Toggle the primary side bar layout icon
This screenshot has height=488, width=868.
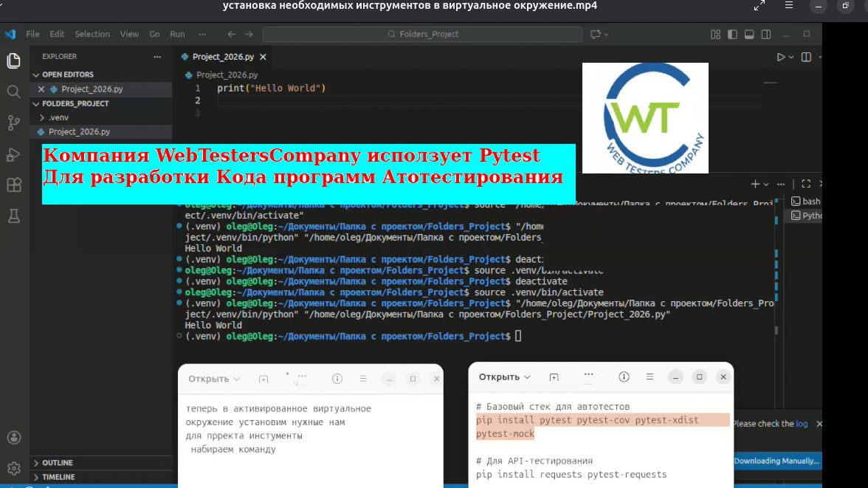click(x=732, y=35)
